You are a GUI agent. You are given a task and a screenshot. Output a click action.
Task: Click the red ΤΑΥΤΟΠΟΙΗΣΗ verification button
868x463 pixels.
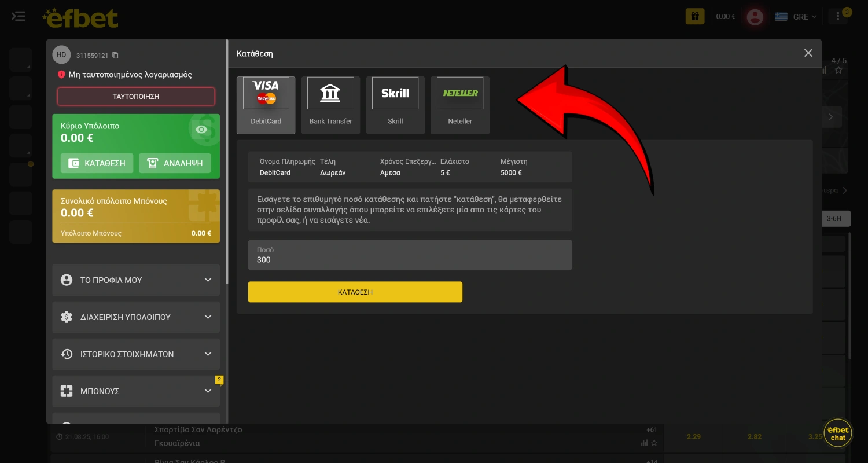[136, 97]
